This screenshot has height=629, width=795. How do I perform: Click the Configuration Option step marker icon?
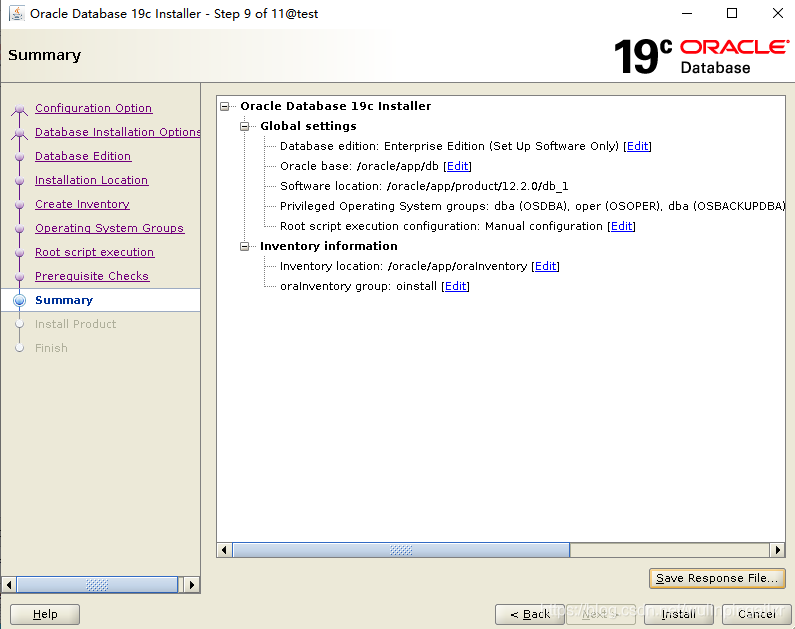pyautogui.click(x=19, y=108)
